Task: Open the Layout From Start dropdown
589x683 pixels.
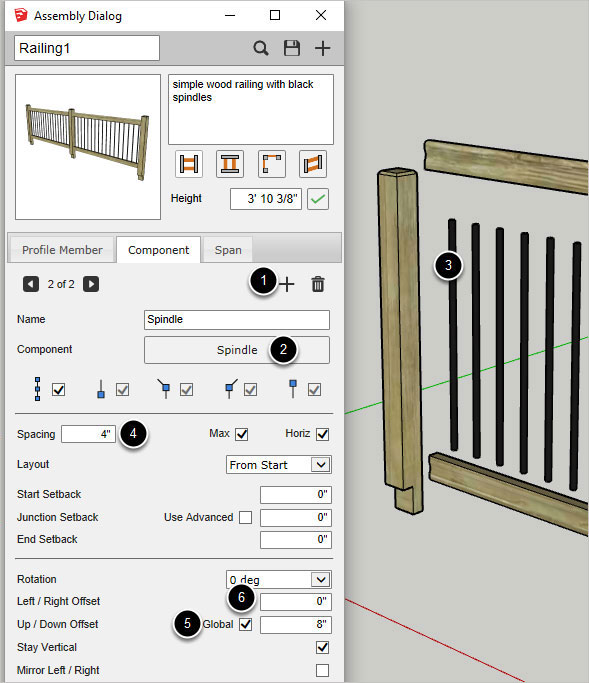Action: click(x=279, y=465)
